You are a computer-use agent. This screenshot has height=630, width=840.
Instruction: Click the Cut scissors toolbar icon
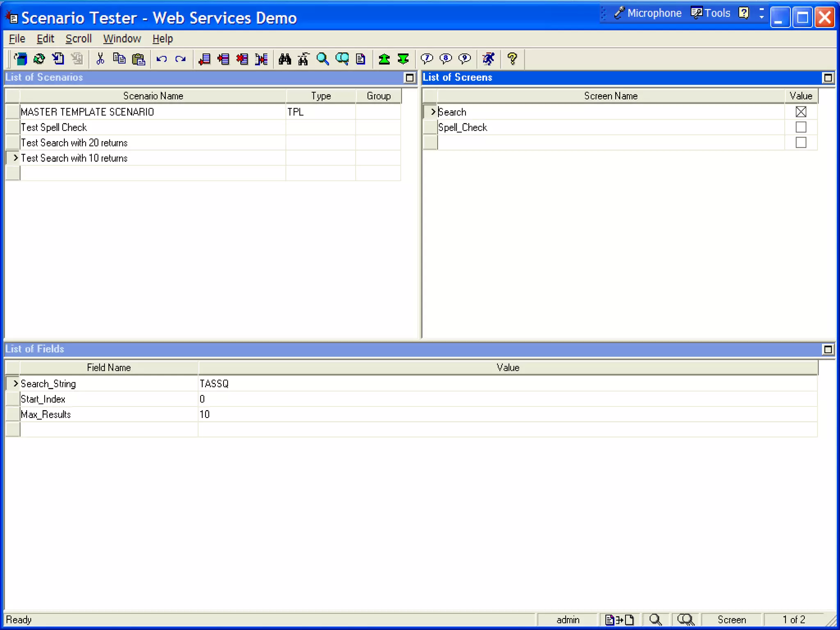pyautogui.click(x=100, y=59)
